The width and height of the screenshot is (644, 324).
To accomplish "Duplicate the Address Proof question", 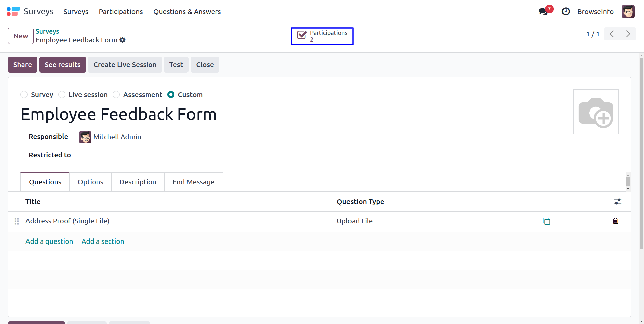I will point(546,221).
